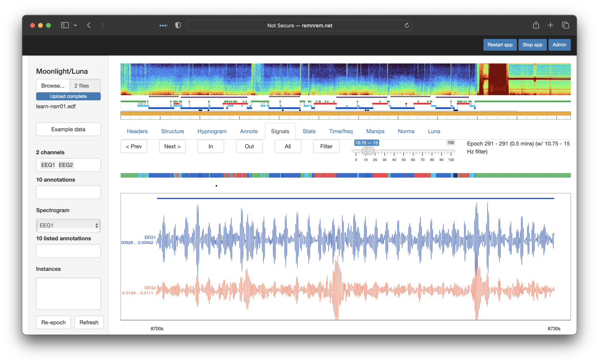Image resolution: width=599 pixels, height=364 pixels.
Task: Click the website settings dots icon
Action: coord(163,25)
